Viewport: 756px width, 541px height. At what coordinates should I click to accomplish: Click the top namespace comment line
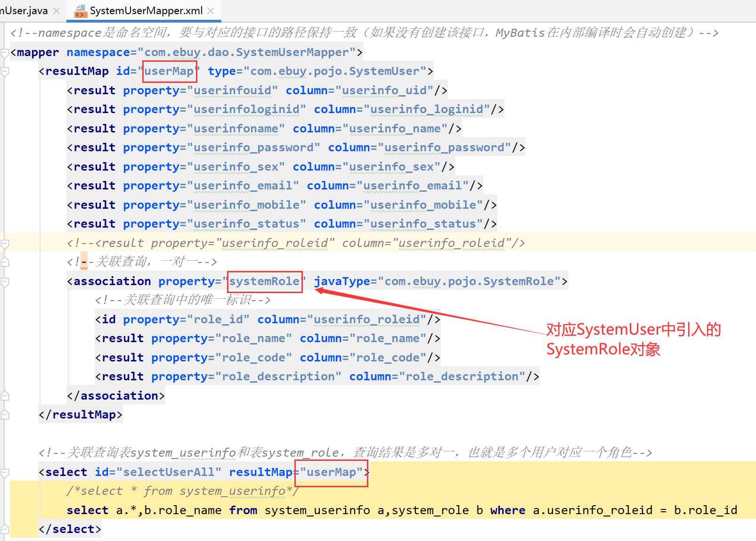point(364,33)
